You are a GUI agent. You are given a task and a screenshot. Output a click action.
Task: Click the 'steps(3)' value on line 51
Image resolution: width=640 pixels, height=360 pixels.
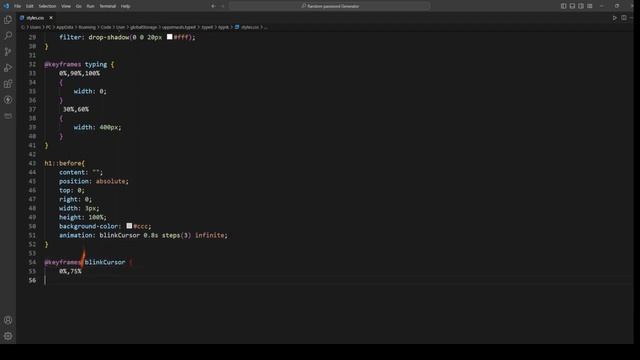176,235
